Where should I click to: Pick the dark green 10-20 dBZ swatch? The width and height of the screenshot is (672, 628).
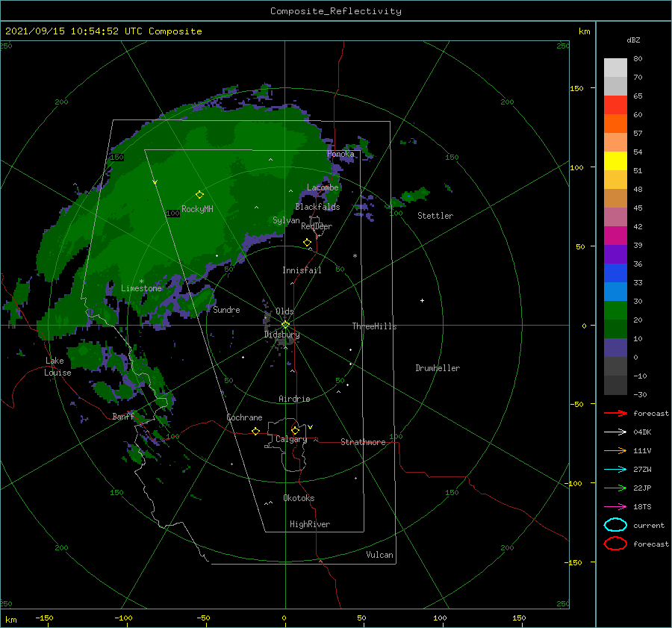[615, 329]
